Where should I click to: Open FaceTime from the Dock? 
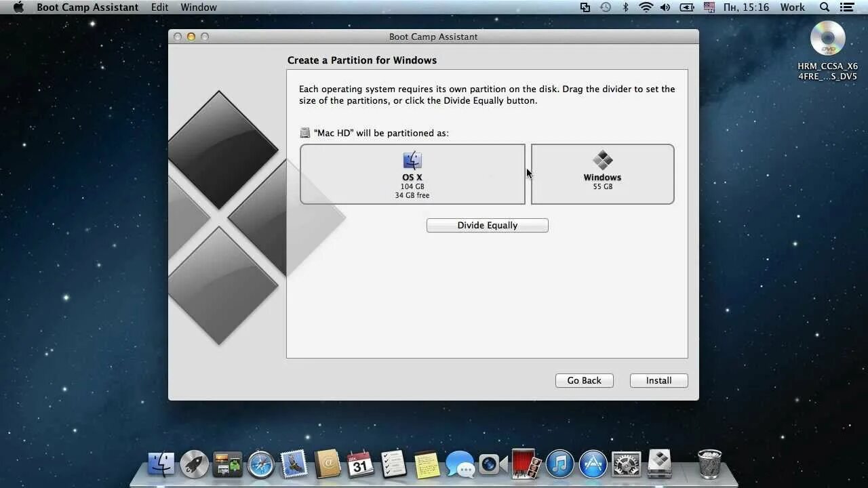(x=493, y=464)
